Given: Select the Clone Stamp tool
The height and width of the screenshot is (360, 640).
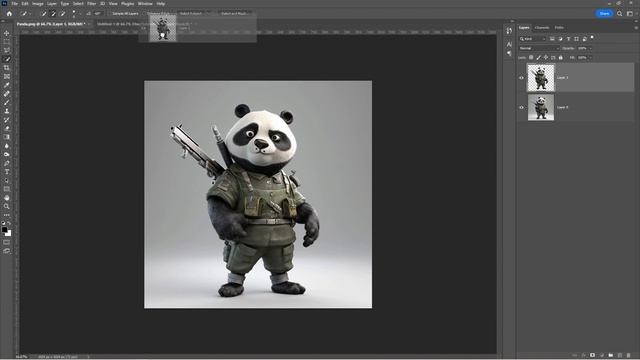Looking at the screenshot, I should point(7,111).
